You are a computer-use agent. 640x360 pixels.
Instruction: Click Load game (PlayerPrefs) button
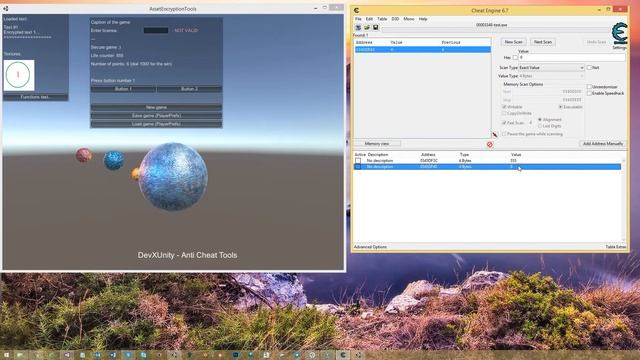tap(156, 124)
